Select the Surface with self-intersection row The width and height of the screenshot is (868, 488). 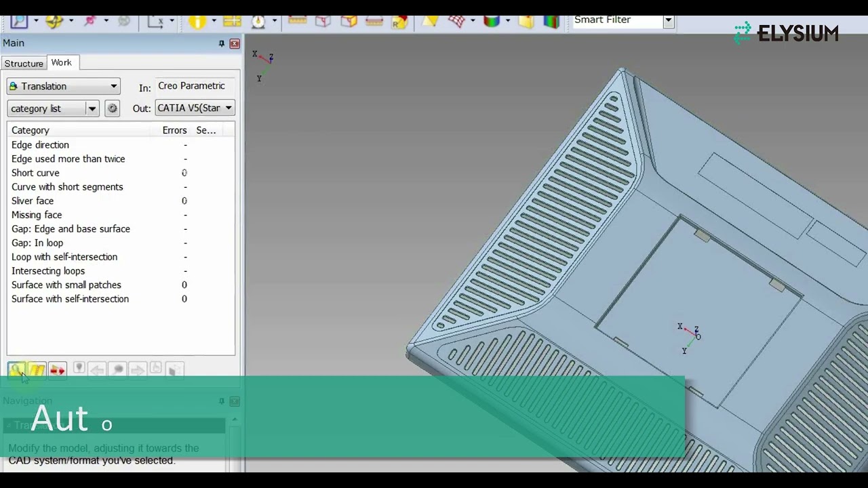coord(121,299)
